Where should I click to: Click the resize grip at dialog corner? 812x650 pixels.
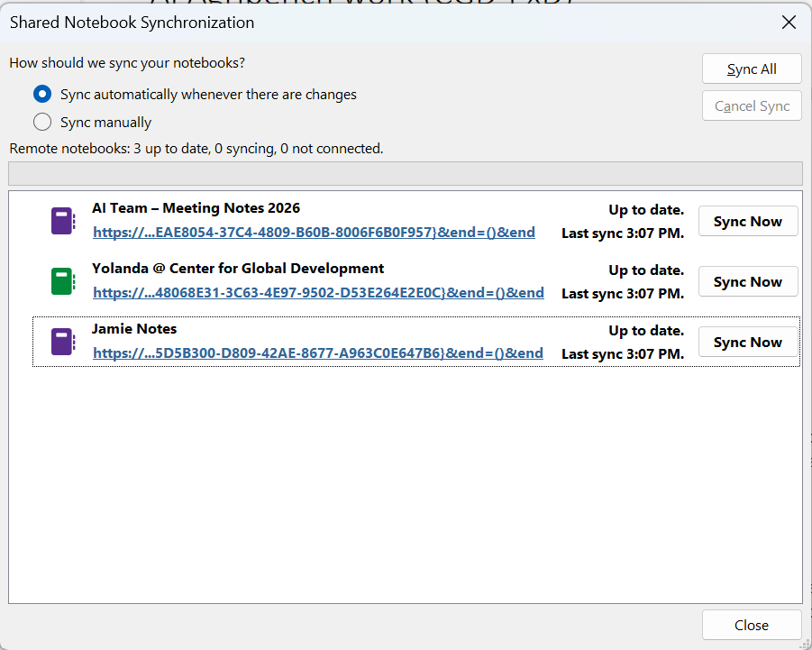click(x=806, y=645)
